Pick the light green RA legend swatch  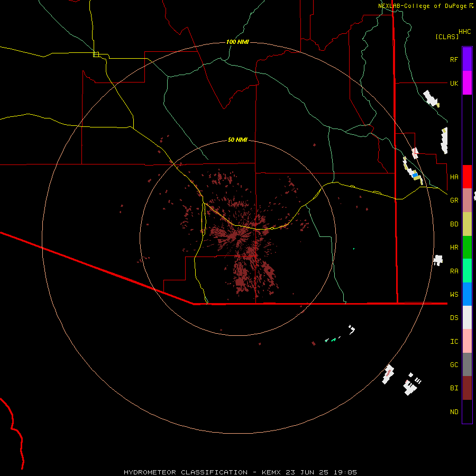tap(467, 271)
